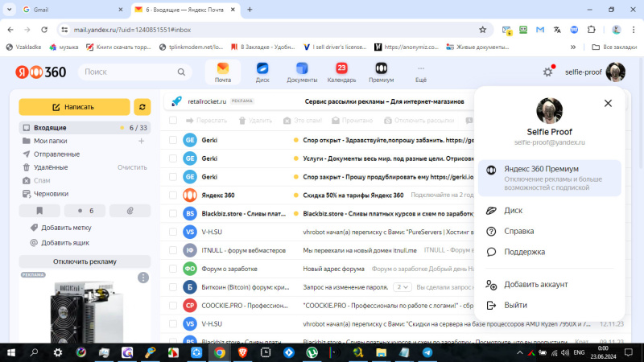Check the first Gerki Спор открыт message
Image resolution: width=644 pixels, height=362 pixels.
[x=173, y=140]
